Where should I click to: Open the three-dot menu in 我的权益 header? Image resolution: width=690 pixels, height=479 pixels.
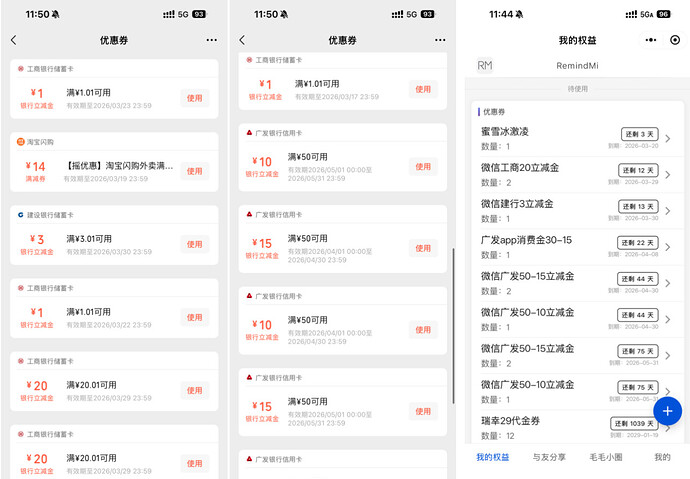[x=650, y=40]
